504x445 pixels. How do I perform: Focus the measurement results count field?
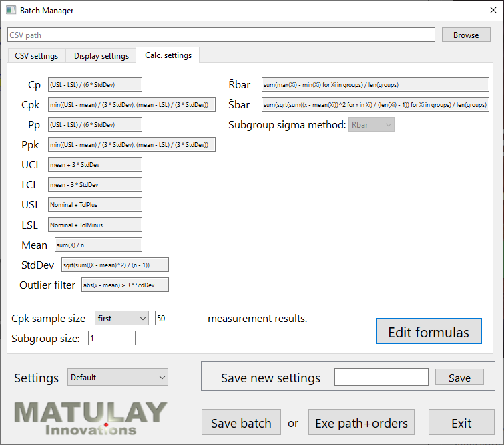[178, 319]
